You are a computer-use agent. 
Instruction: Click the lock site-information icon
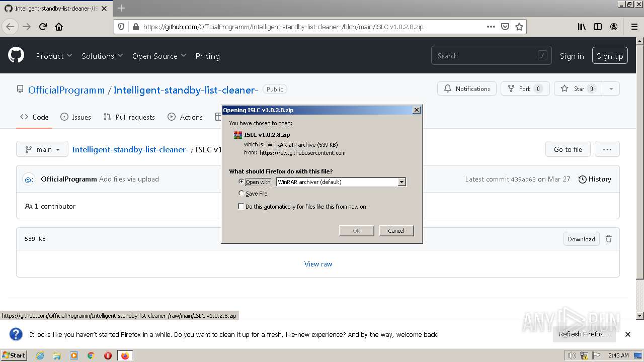click(x=135, y=27)
